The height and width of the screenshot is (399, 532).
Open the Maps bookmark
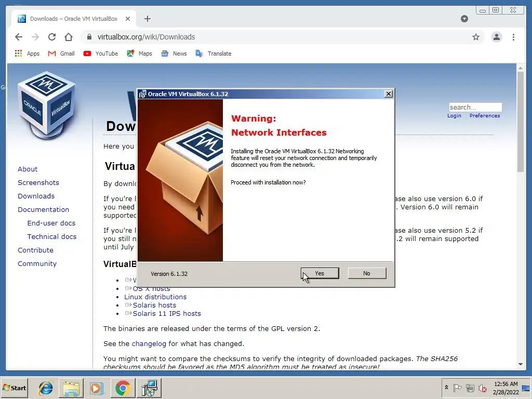(x=139, y=54)
